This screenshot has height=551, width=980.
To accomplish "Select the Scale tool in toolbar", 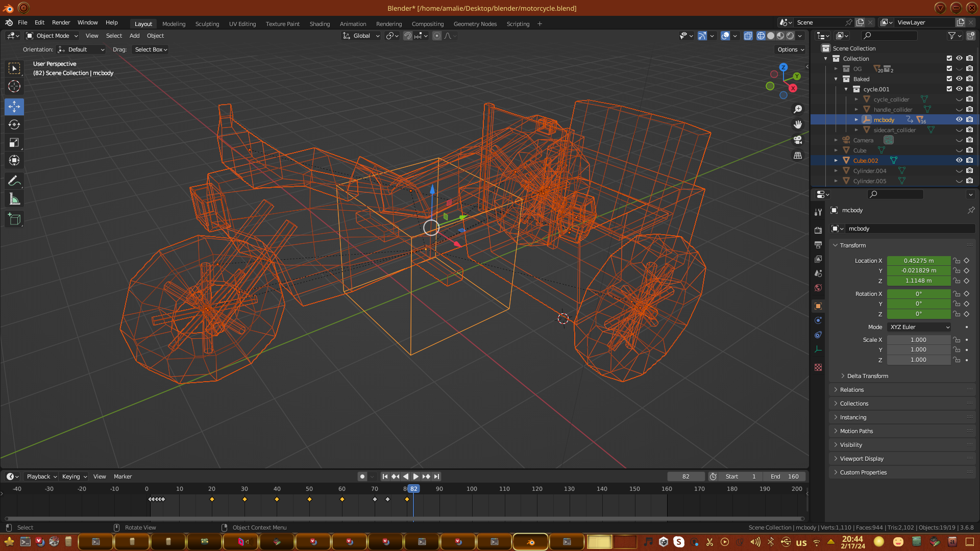I will [14, 143].
